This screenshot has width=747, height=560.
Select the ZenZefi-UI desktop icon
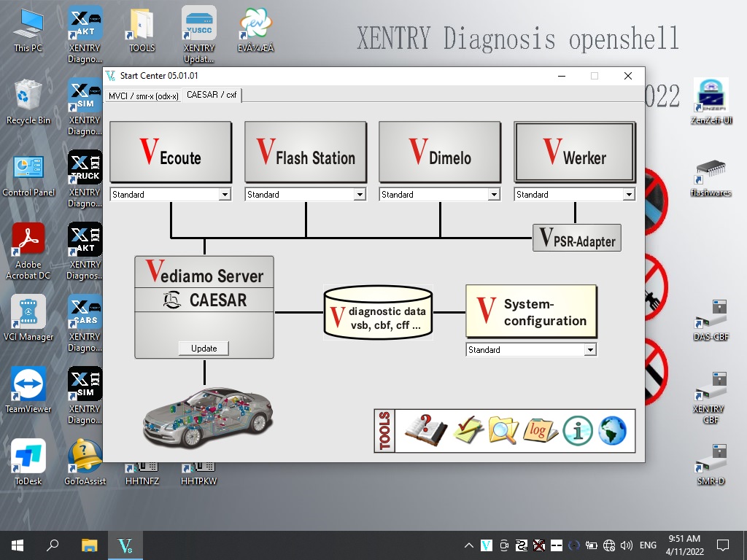(x=711, y=102)
